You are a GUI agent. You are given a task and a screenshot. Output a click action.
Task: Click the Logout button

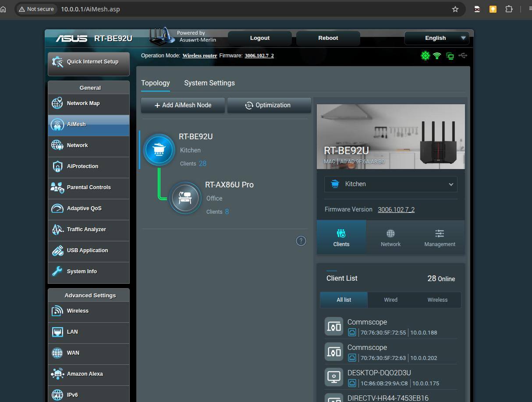[260, 38]
